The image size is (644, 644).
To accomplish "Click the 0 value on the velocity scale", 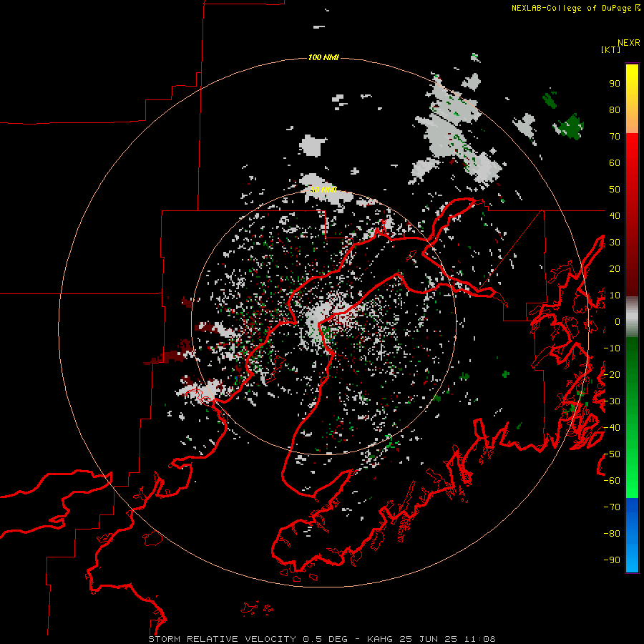I will [618, 322].
